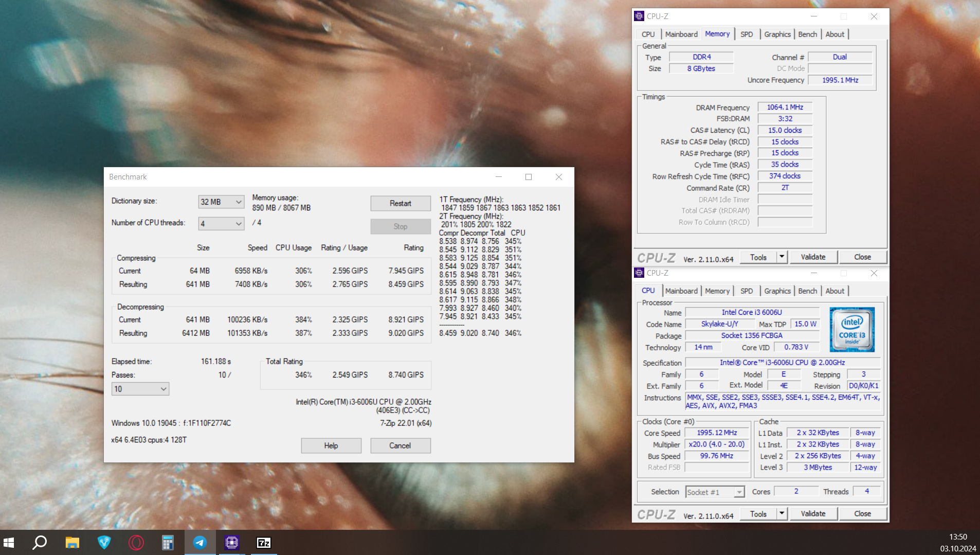
Task: Click the Max TDP 15.0 W value
Action: 805,324
